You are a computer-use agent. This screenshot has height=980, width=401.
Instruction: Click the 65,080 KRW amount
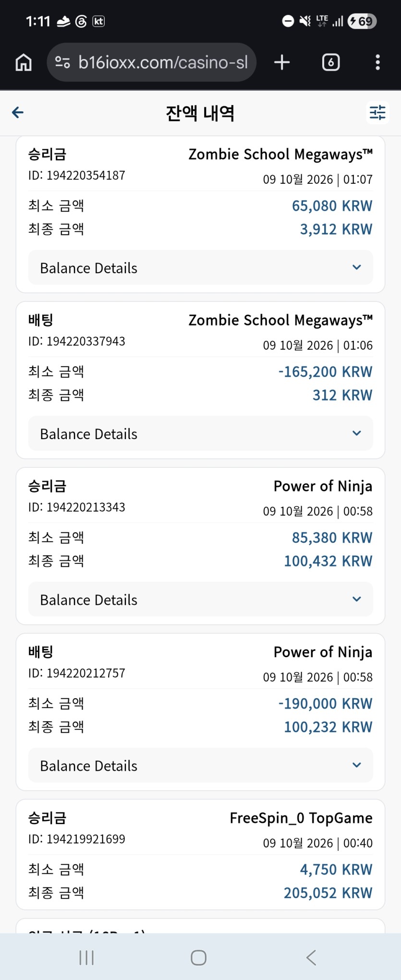[332, 206]
